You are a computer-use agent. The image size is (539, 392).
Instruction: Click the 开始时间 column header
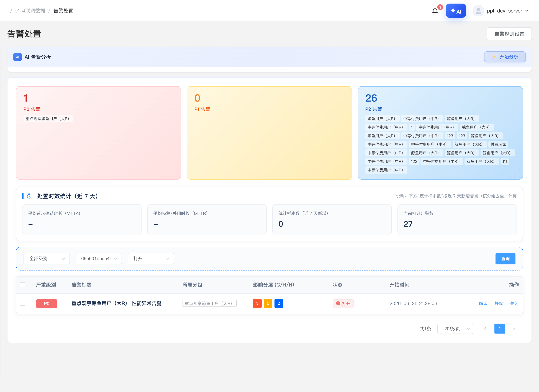click(399, 285)
